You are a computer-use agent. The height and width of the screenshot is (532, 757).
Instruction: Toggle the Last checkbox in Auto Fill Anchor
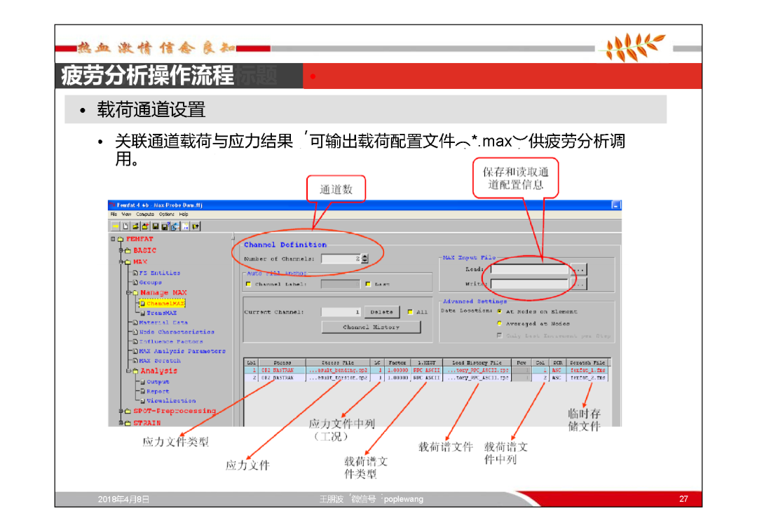pos(368,285)
